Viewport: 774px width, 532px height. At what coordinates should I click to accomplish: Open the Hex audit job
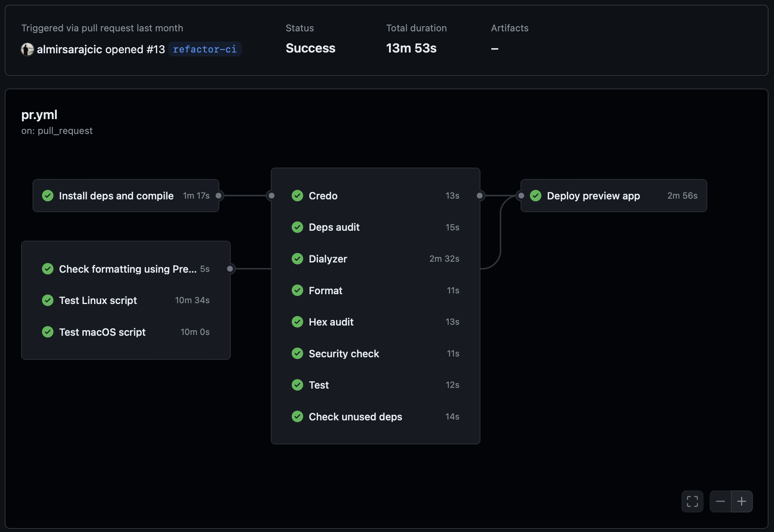(331, 322)
